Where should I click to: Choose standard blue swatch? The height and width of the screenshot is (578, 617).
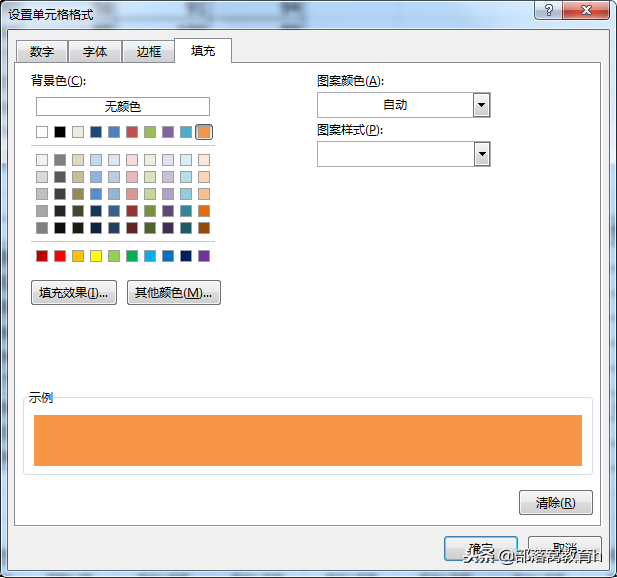coord(168,256)
